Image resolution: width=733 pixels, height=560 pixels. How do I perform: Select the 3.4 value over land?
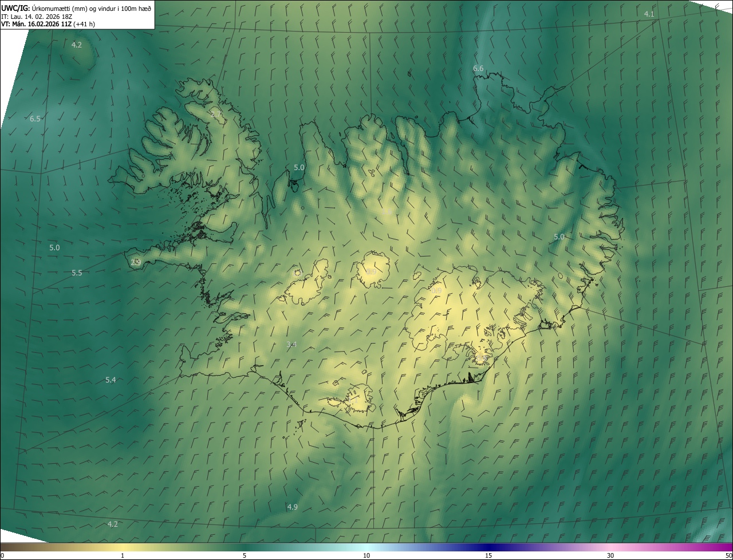pyautogui.click(x=291, y=344)
